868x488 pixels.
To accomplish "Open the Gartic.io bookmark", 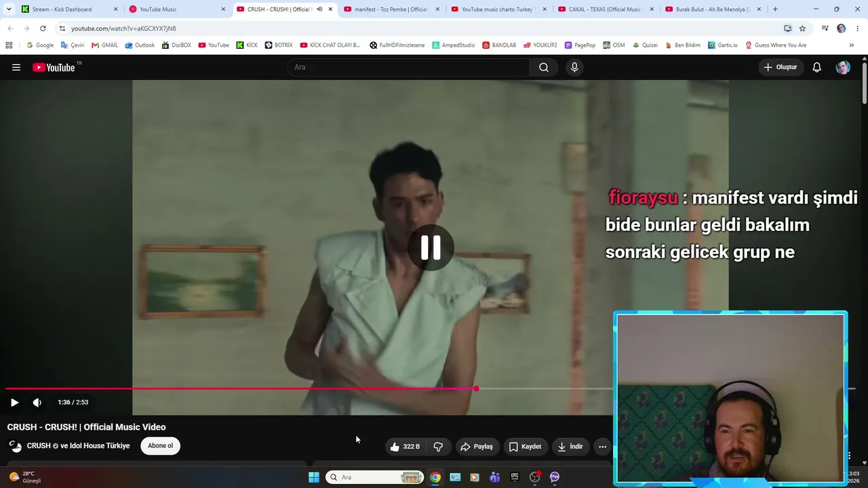I will [x=722, y=45].
